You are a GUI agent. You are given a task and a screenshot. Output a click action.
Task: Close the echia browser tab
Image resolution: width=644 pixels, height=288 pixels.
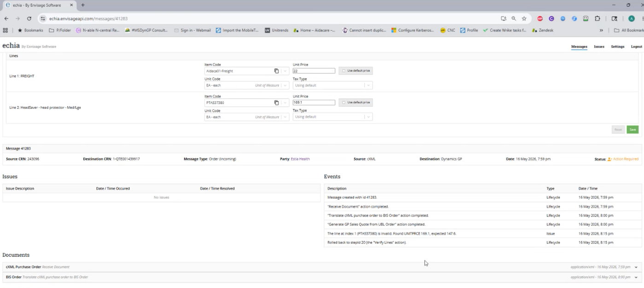pyautogui.click(x=72, y=5)
